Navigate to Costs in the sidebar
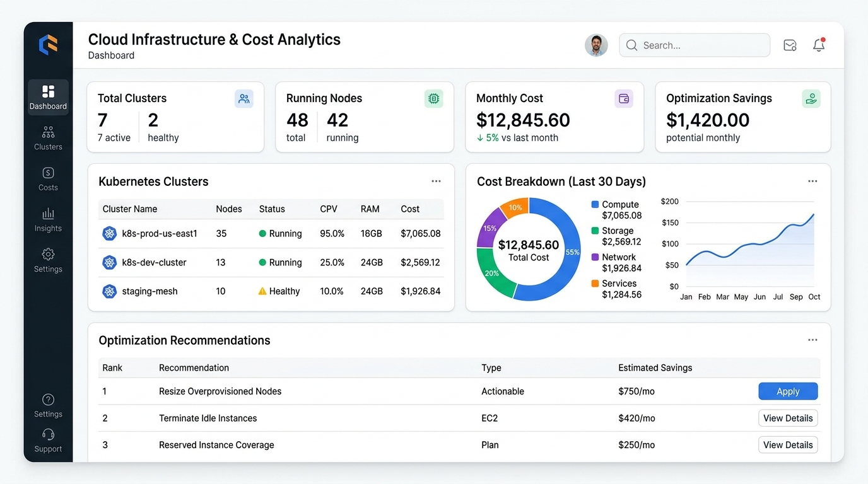 point(48,179)
